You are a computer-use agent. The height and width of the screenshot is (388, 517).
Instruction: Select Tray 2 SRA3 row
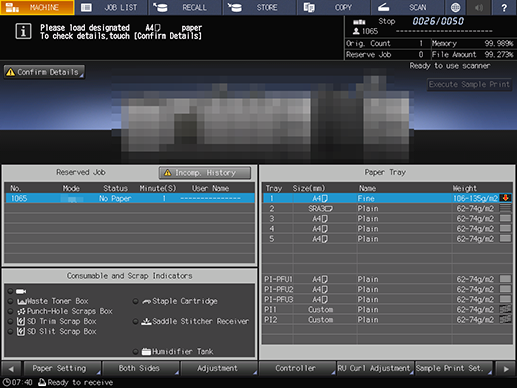tap(388, 209)
